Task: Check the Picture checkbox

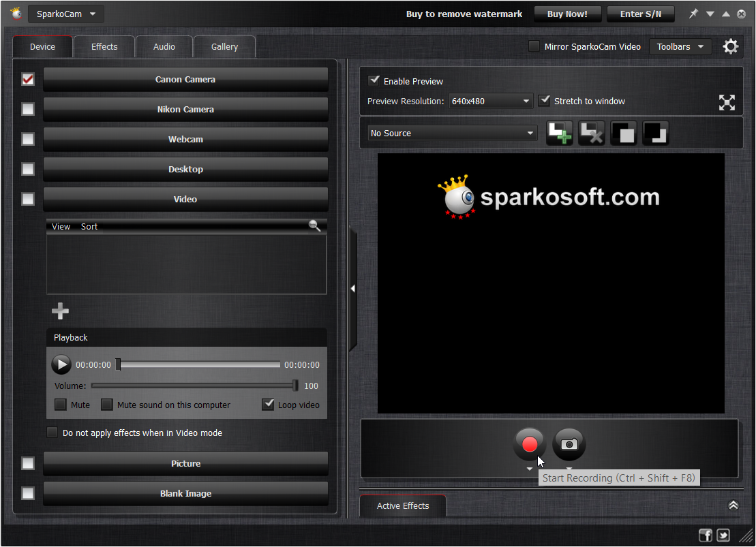Action: [28, 463]
